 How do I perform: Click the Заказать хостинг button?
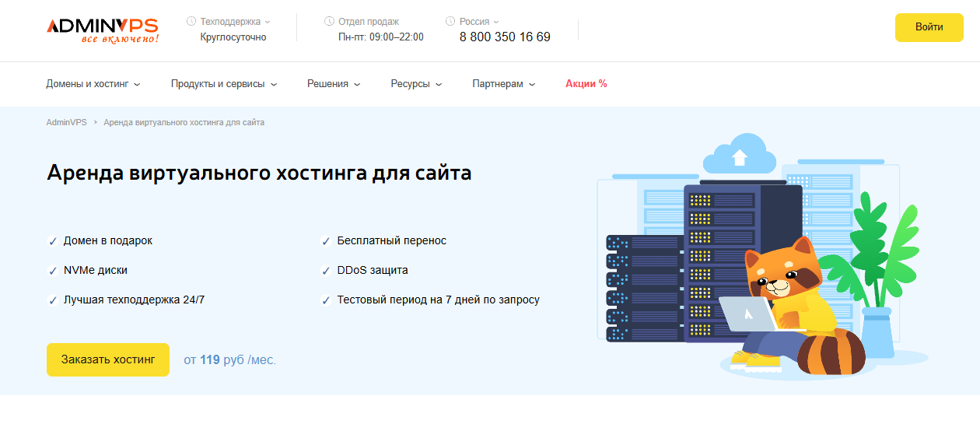click(108, 359)
